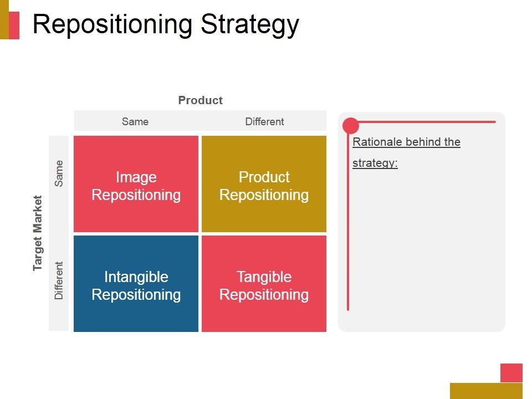Click the Product axis heading
The width and height of the screenshot is (532, 399).
pyautogui.click(x=200, y=100)
